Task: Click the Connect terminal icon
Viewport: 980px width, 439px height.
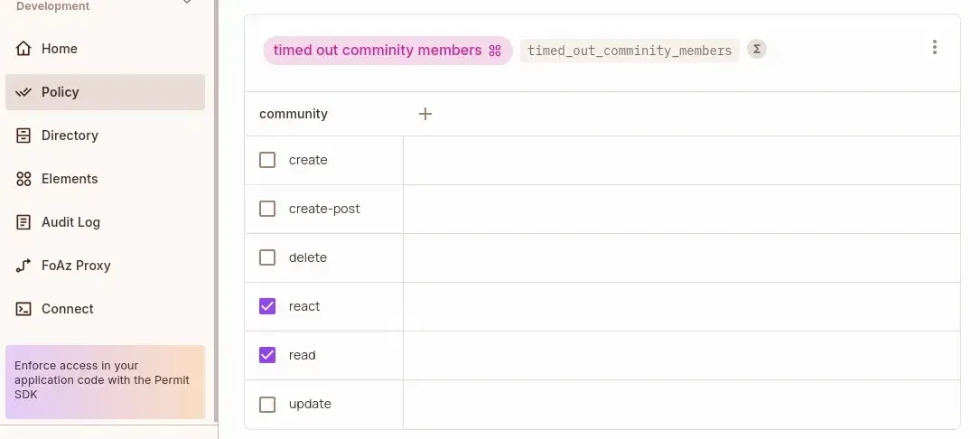Action: 23,309
